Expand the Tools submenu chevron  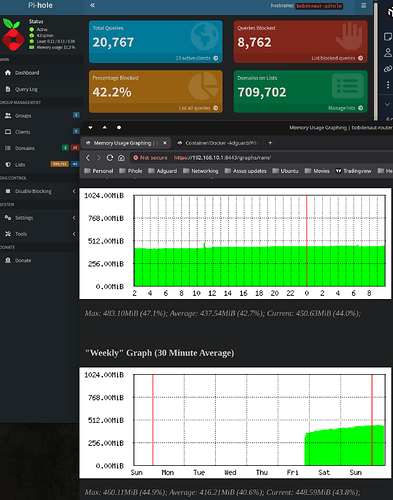[74, 234]
